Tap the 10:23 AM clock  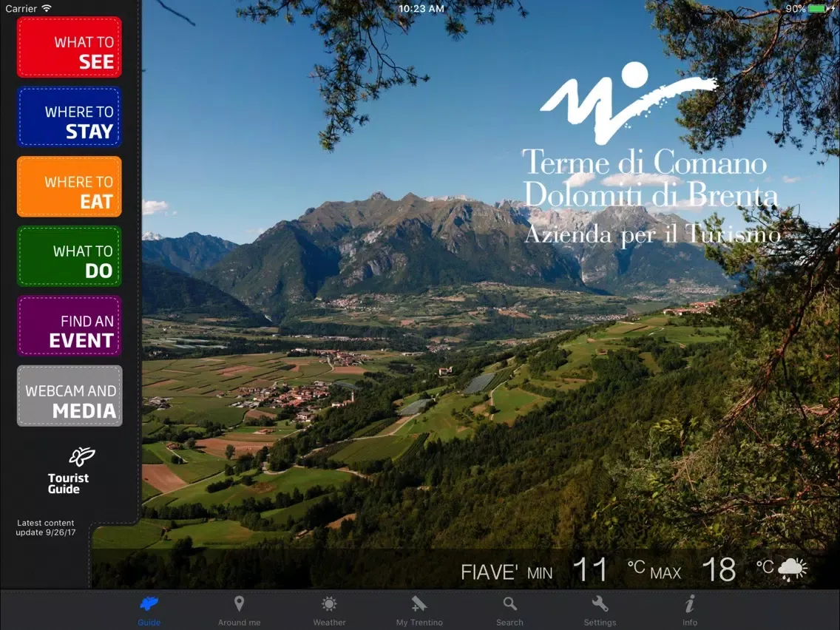pos(421,9)
